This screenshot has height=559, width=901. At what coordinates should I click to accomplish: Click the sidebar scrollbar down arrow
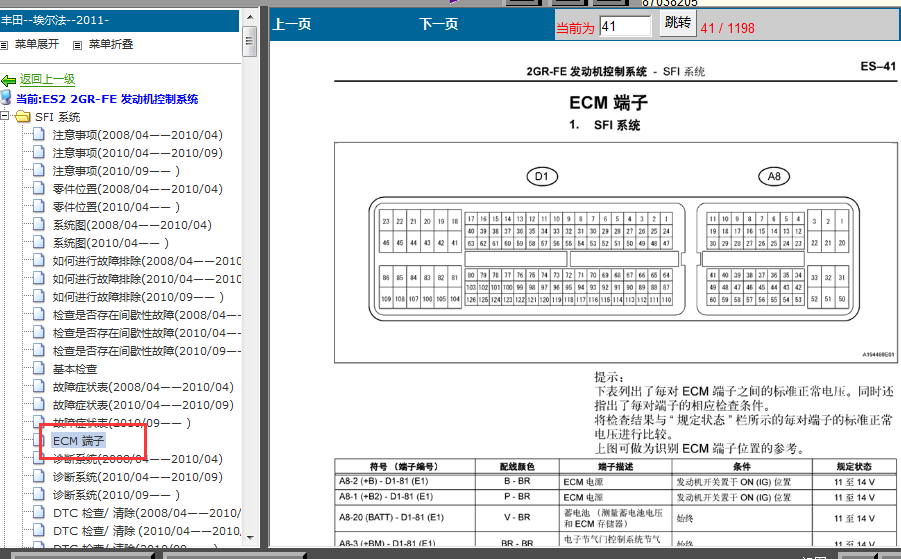(249, 538)
